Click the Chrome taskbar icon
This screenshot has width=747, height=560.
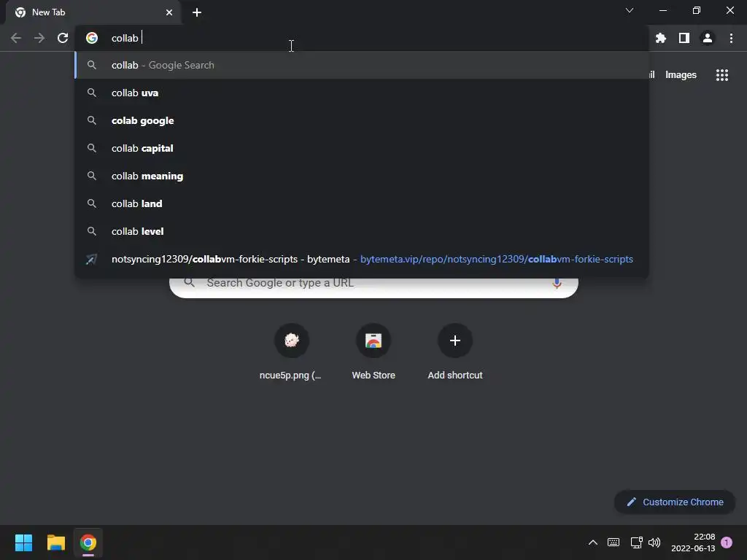[x=88, y=542]
